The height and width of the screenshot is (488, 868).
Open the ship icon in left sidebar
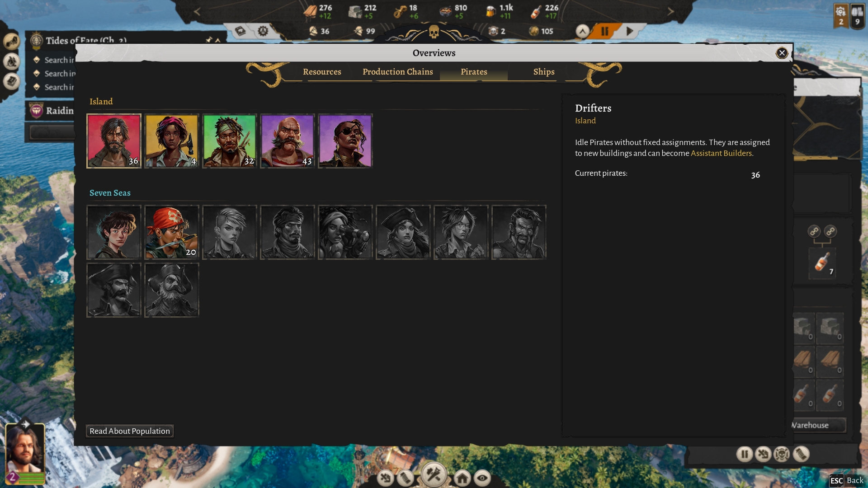point(12,61)
